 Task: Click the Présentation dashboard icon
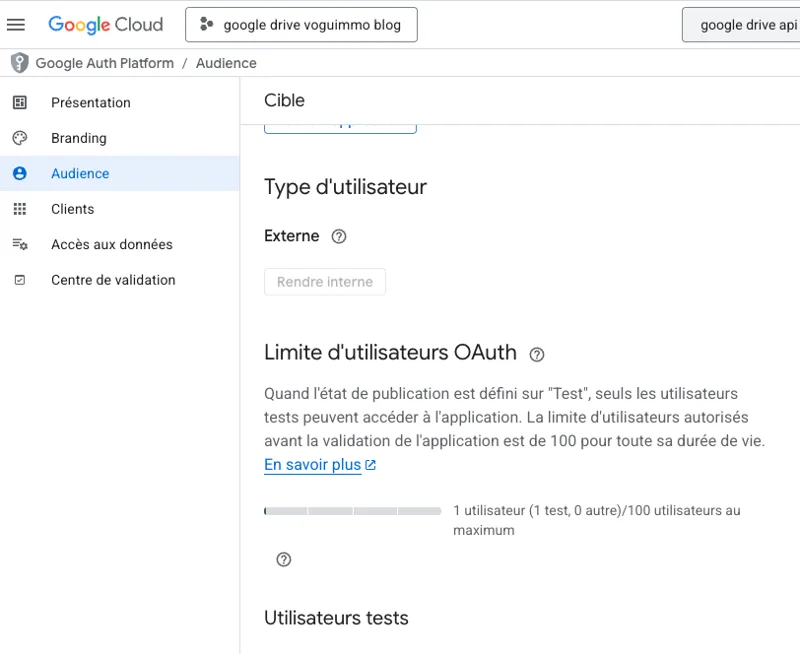[x=20, y=103]
